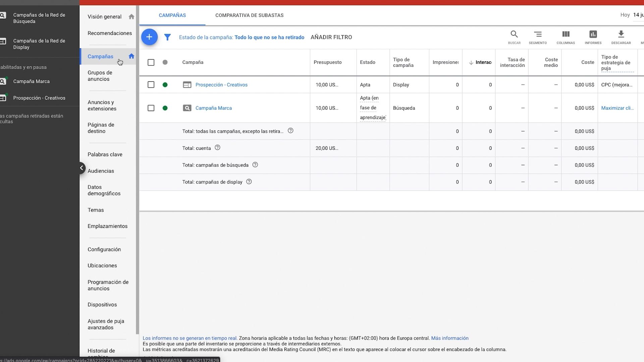644x362 pixels.
Task: Click the gray status dot in table header
Action: point(165,62)
